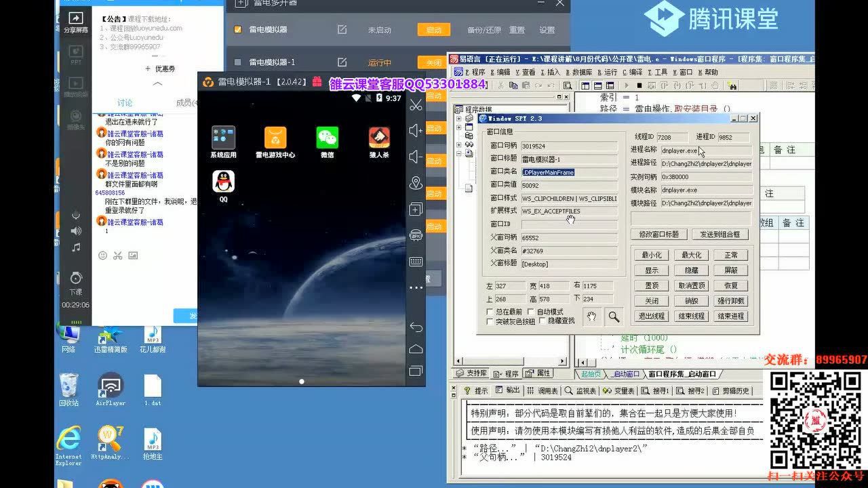Click the speaker icon in classroom sidebar
The height and width of the screenshot is (488, 868).
76,231
